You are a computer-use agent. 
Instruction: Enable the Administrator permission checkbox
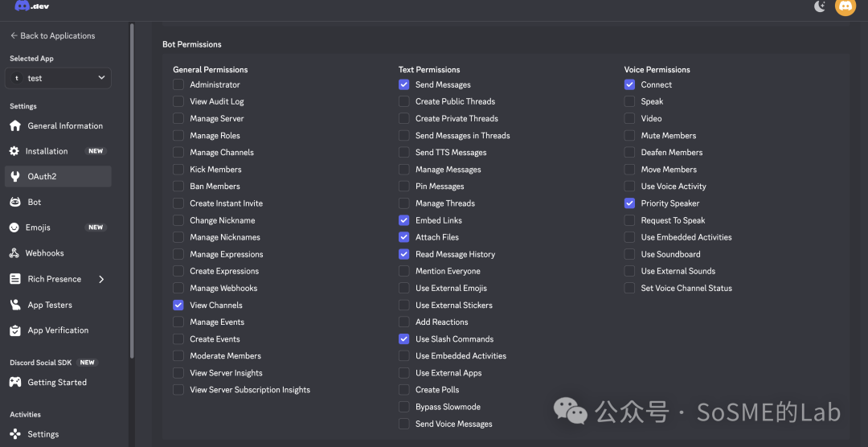tap(178, 84)
